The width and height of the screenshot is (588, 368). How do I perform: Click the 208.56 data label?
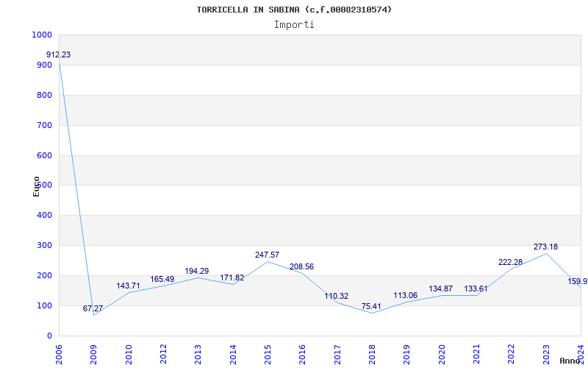[301, 266]
